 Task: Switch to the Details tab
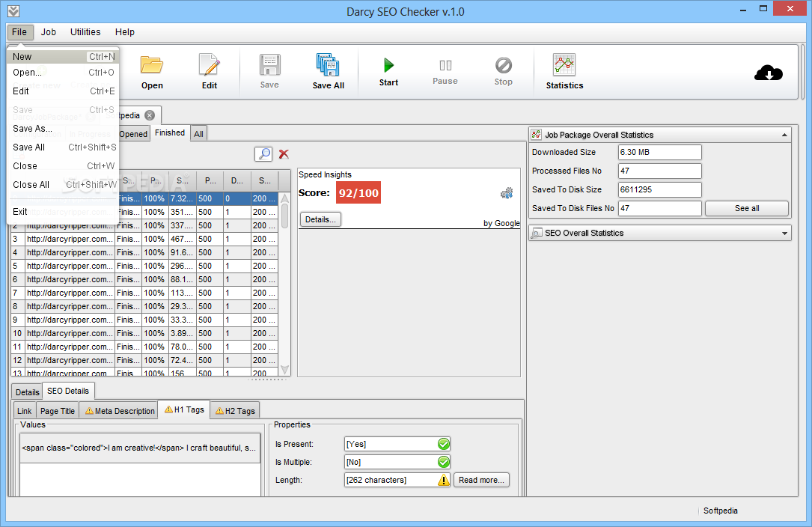[28, 392]
